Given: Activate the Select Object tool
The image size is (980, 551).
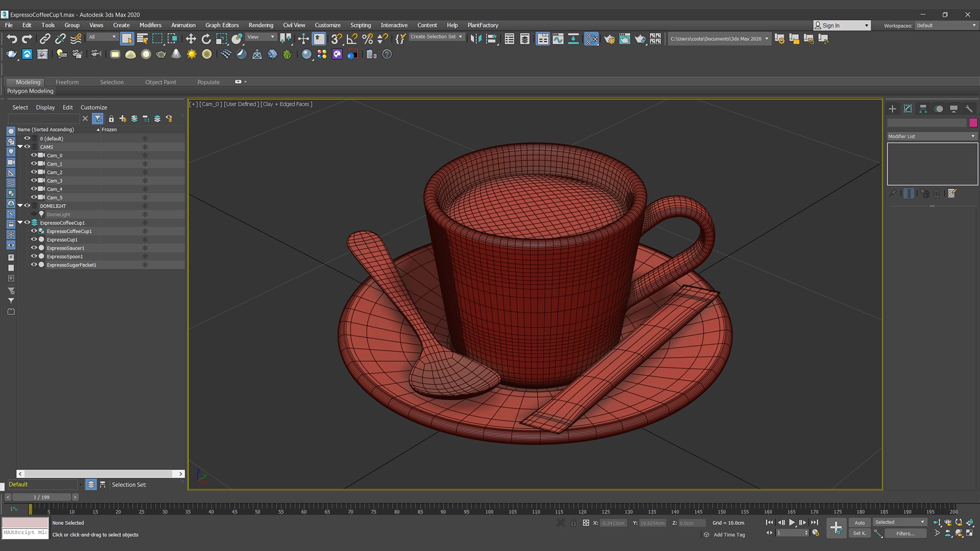Looking at the screenshot, I should pos(127,39).
